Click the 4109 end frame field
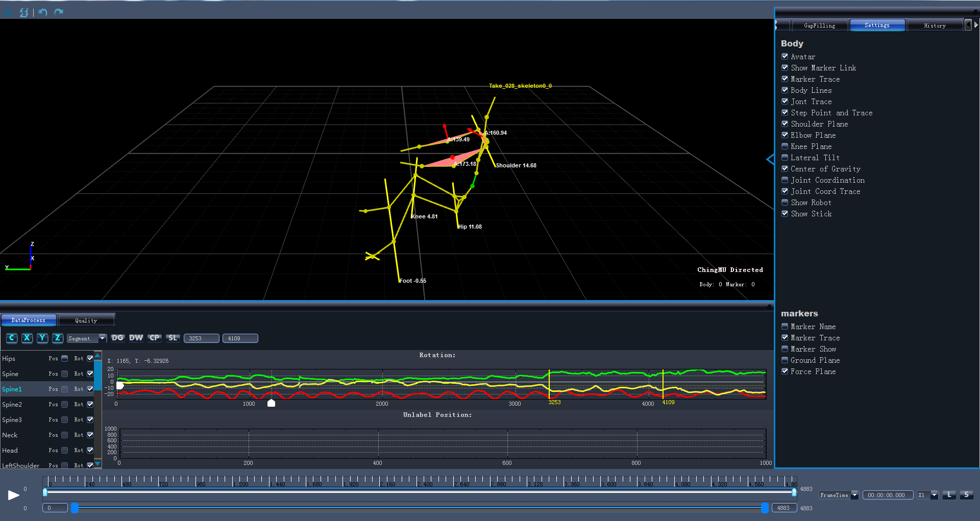The width and height of the screenshot is (980, 521). pos(240,338)
